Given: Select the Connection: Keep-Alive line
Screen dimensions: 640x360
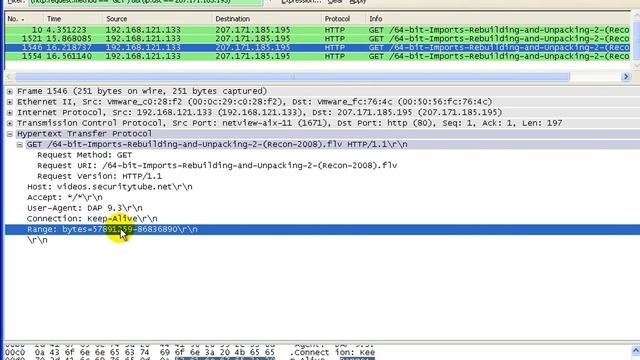Looking at the screenshot, I should pyautogui.click(x=92, y=219).
